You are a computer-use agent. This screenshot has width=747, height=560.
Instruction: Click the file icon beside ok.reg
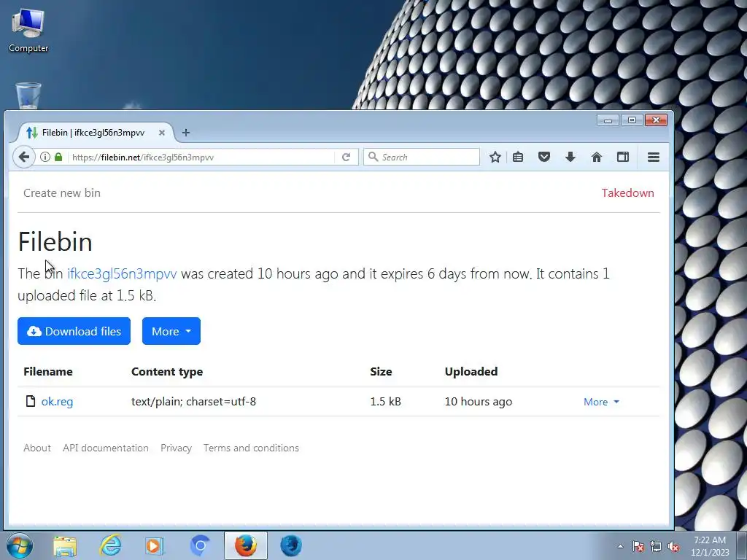tap(31, 401)
